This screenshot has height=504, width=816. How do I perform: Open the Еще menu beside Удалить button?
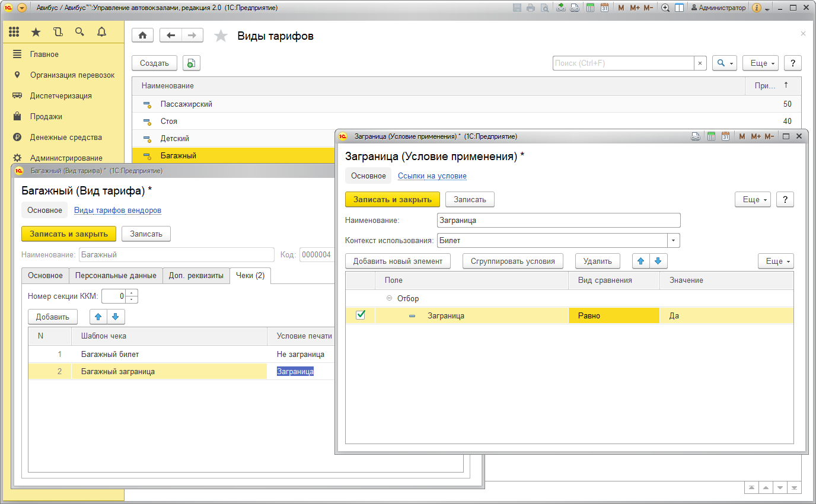point(775,261)
